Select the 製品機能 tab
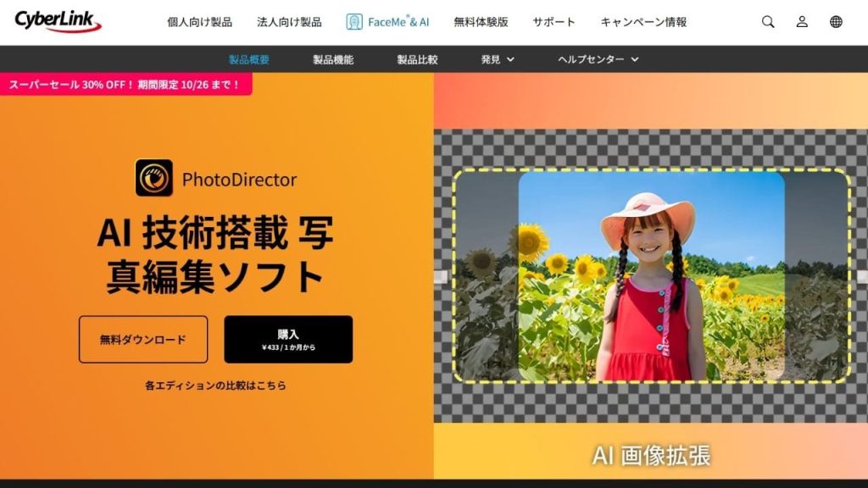The width and height of the screenshot is (868, 488). (x=333, y=59)
